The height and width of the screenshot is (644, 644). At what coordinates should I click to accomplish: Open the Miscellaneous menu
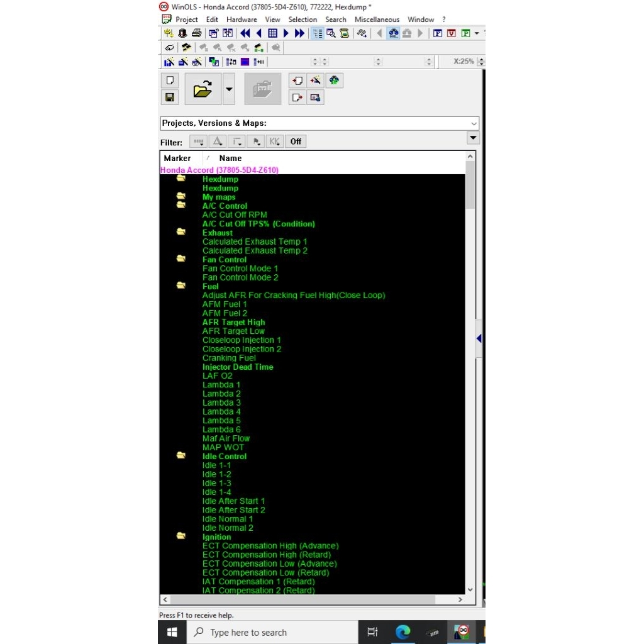(377, 19)
